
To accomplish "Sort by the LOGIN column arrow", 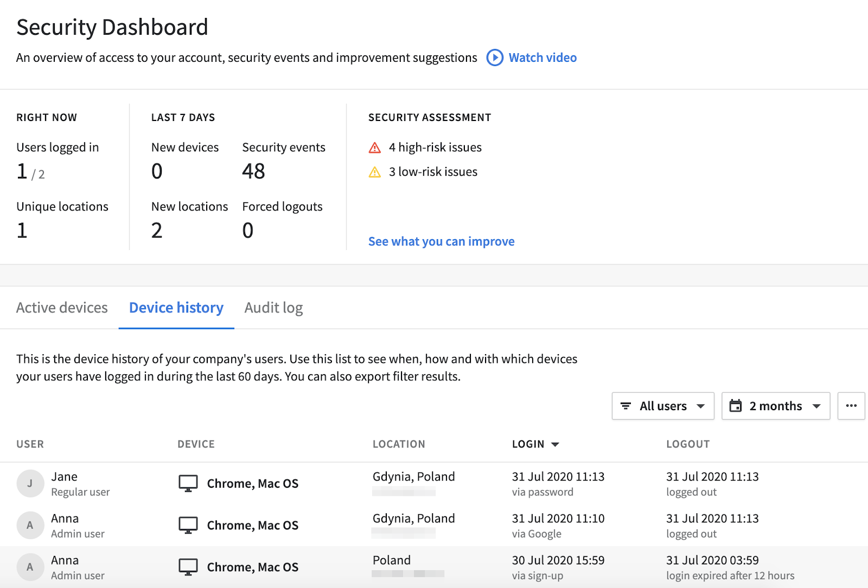I will pyautogui.click(x=555, y=444).
